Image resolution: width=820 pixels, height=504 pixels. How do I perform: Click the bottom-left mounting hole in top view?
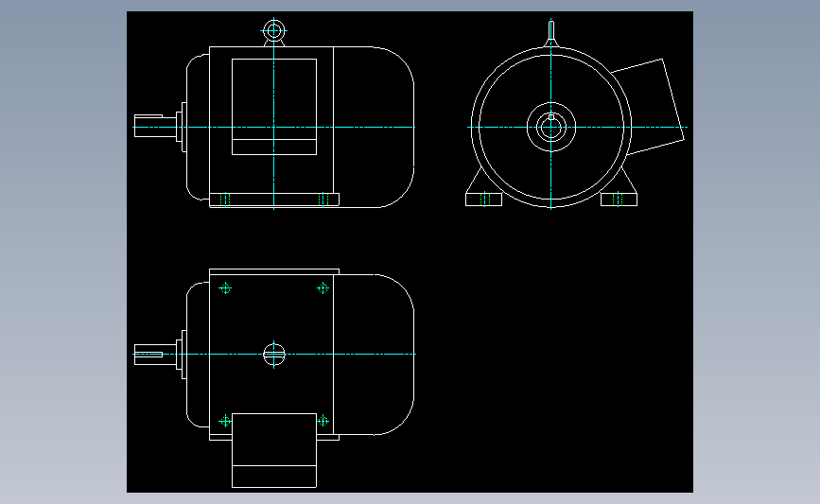pyautogui.click(x=225, y=421)
